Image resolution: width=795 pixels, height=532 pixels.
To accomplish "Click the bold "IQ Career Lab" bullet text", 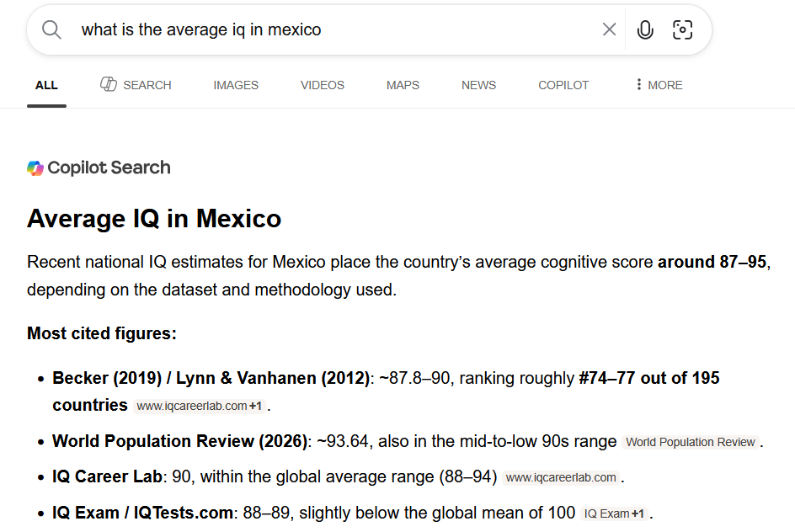I will pos(107,476).
